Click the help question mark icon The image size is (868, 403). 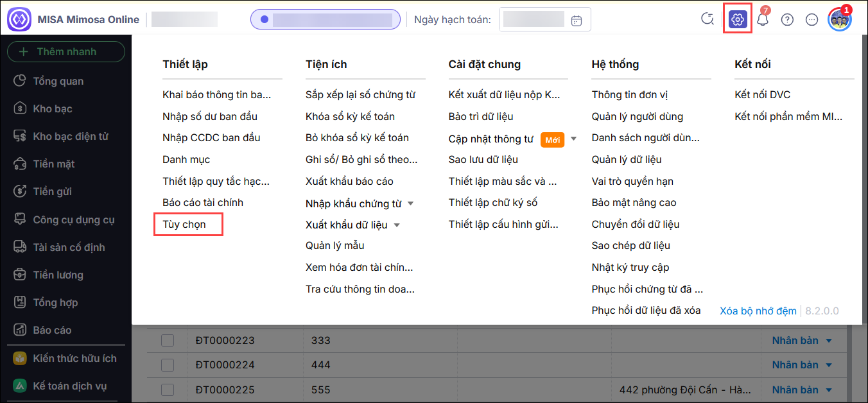tap(787, 19)
